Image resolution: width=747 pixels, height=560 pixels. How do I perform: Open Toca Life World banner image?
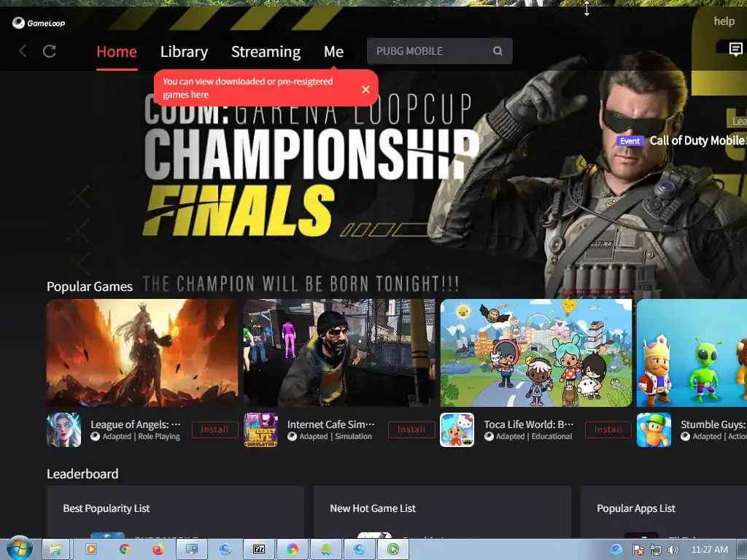pos(536,353)
